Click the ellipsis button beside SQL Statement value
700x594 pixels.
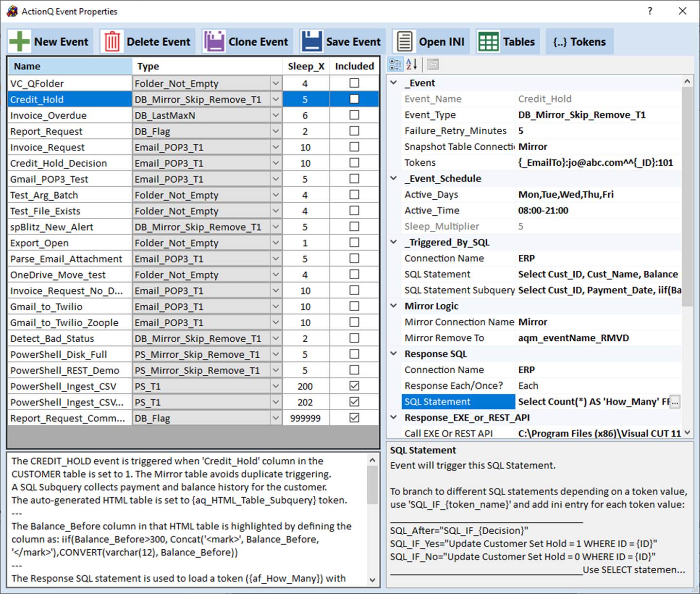coord(675,402)
